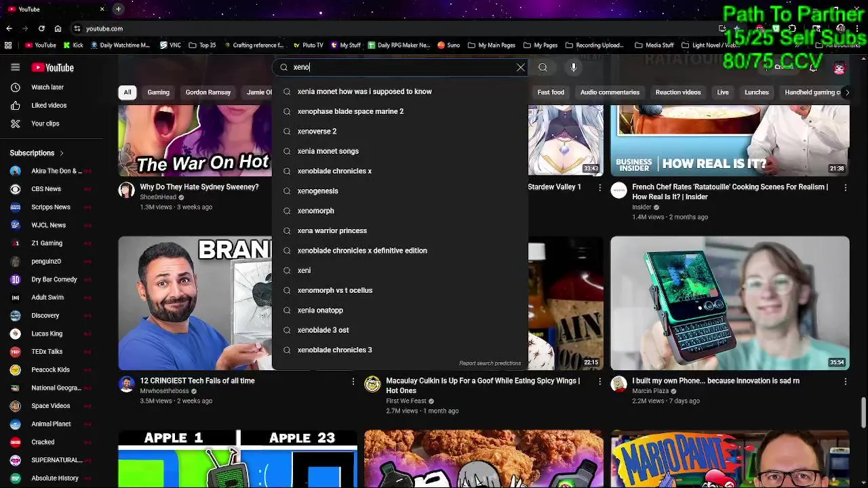Open options for Stardew Valley 1 video
This screenshot has height=488, width=868.
click(599, 188)
